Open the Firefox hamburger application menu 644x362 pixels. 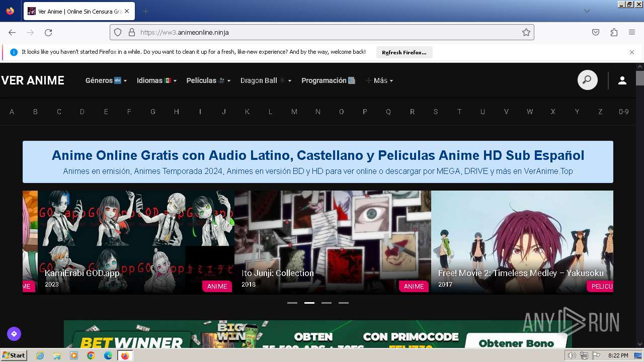point(632,32)
